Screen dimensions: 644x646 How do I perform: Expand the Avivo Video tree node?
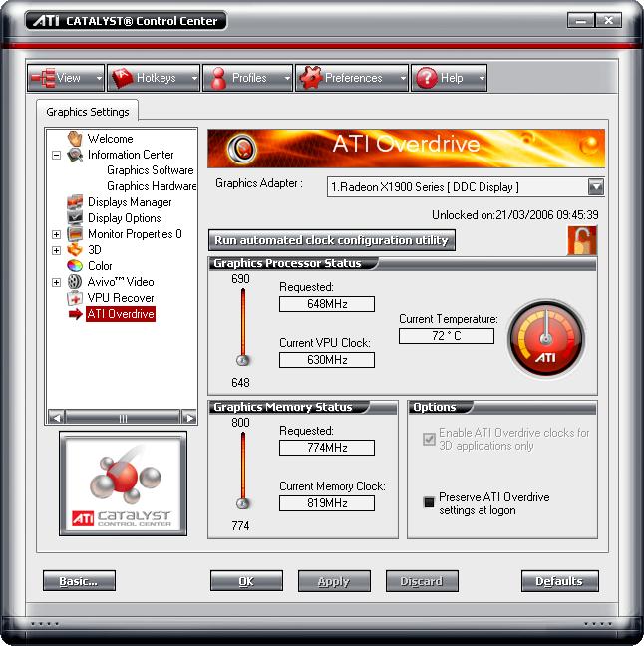tap(57, 282)
